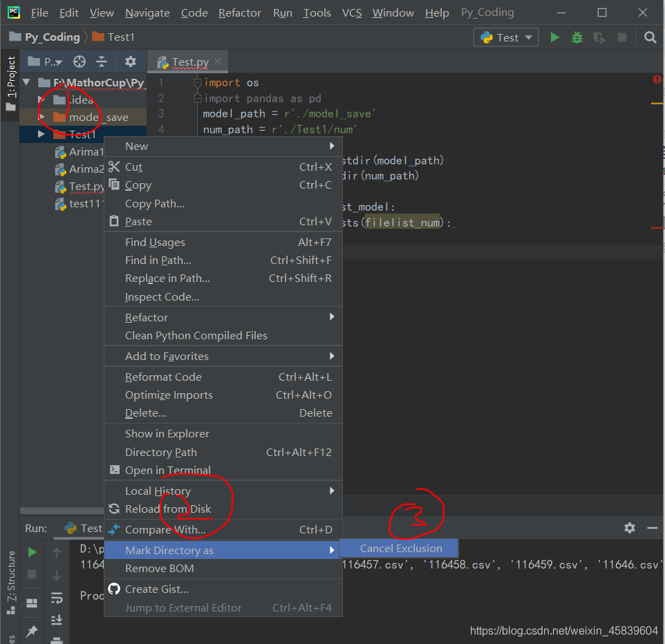Toggle soft-wrap icon in Run panel
665x644 pixels.
(57, 598)
